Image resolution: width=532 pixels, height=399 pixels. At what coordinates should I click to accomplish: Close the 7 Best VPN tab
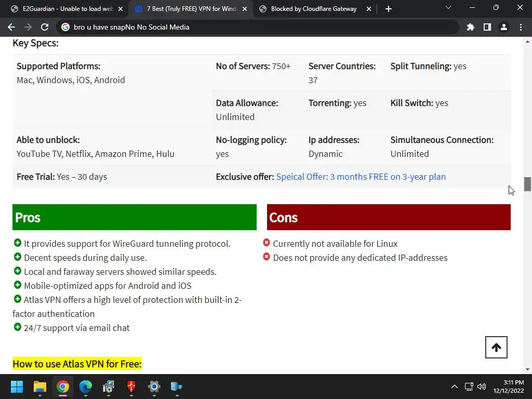(x=245, y=9)
